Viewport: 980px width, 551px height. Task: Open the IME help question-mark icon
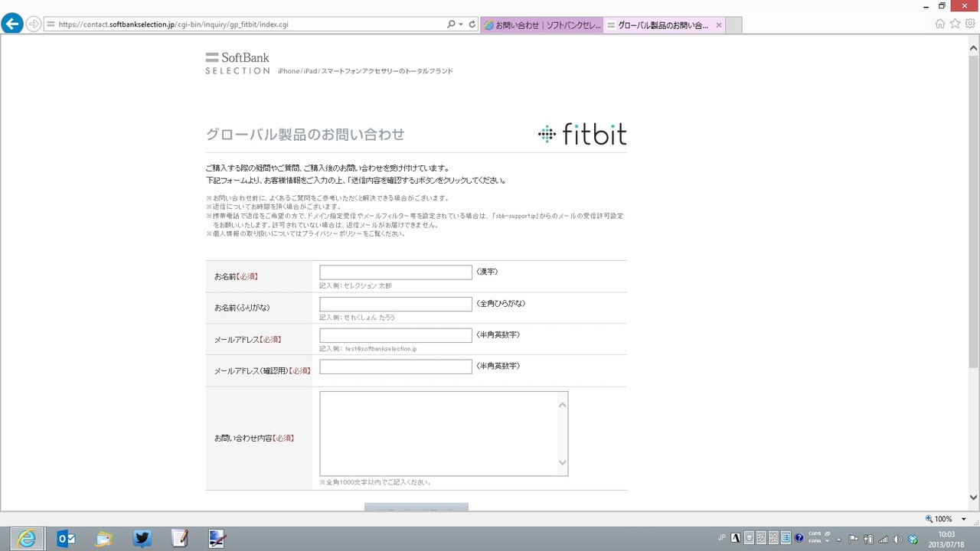[x=799, y=537]
